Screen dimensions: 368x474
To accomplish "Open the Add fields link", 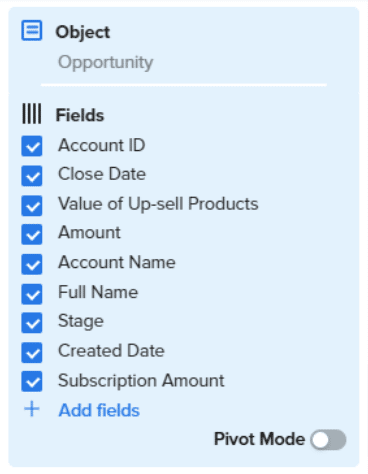I will pos(99,410).
